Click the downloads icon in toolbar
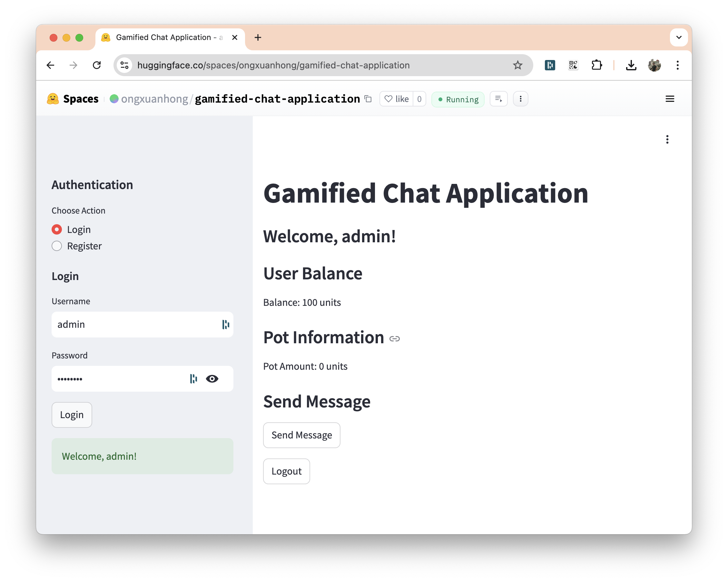Screen dimensions: 728x582 coord(631,65)
